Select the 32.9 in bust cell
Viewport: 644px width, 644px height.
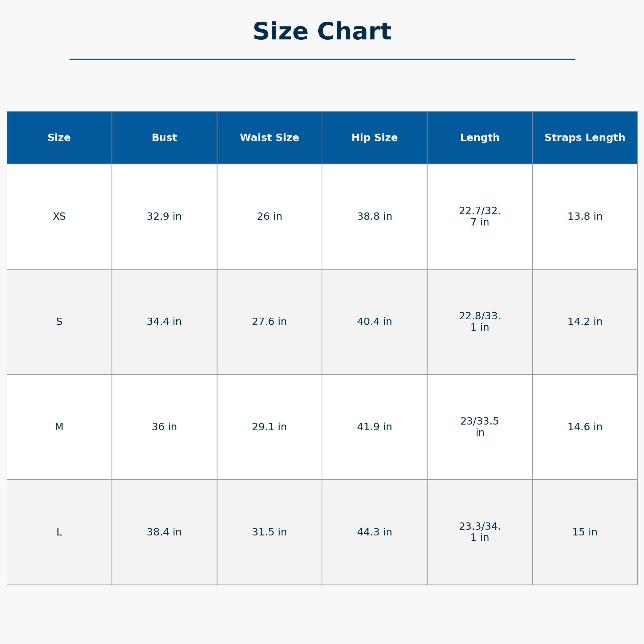(164, 216)
